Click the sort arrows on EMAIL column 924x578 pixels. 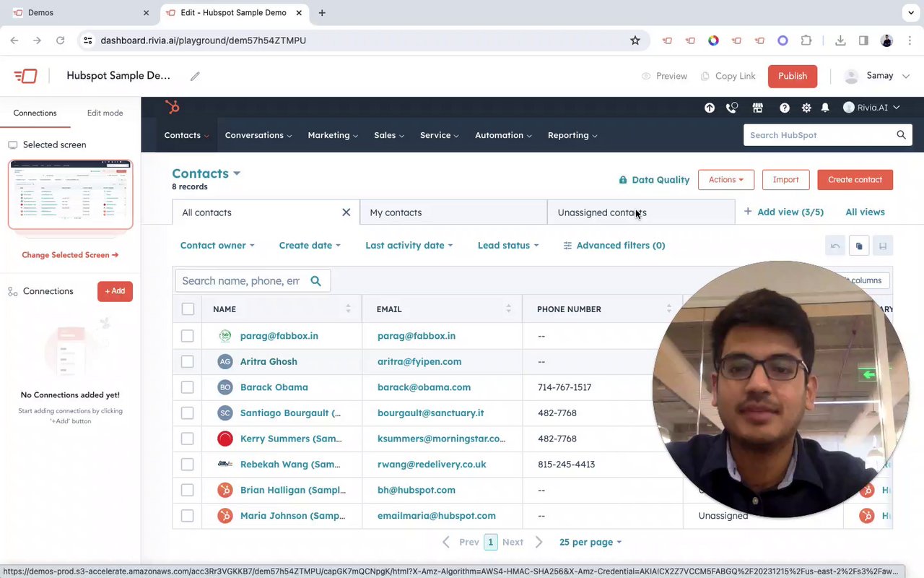point(508,309)
